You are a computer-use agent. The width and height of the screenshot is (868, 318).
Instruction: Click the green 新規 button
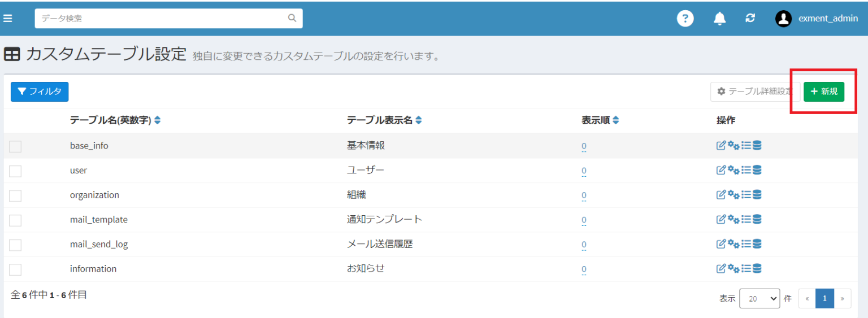coord(823,92)
